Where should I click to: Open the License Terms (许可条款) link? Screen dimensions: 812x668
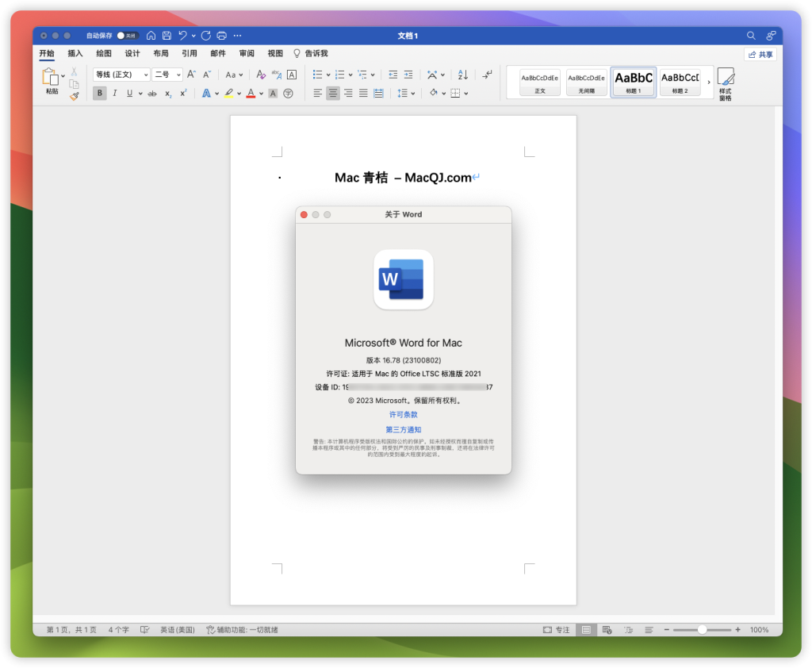coord(403,415)
